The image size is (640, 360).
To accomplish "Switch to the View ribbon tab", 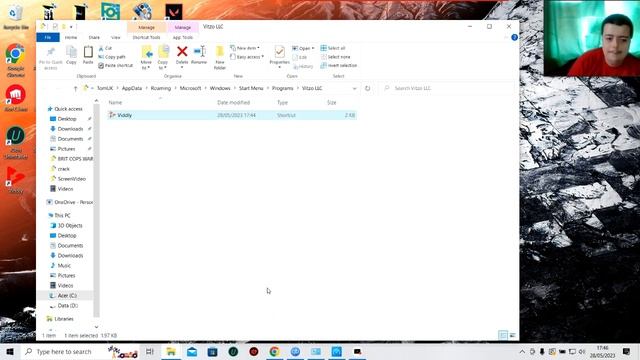I will tap(116, 38).
